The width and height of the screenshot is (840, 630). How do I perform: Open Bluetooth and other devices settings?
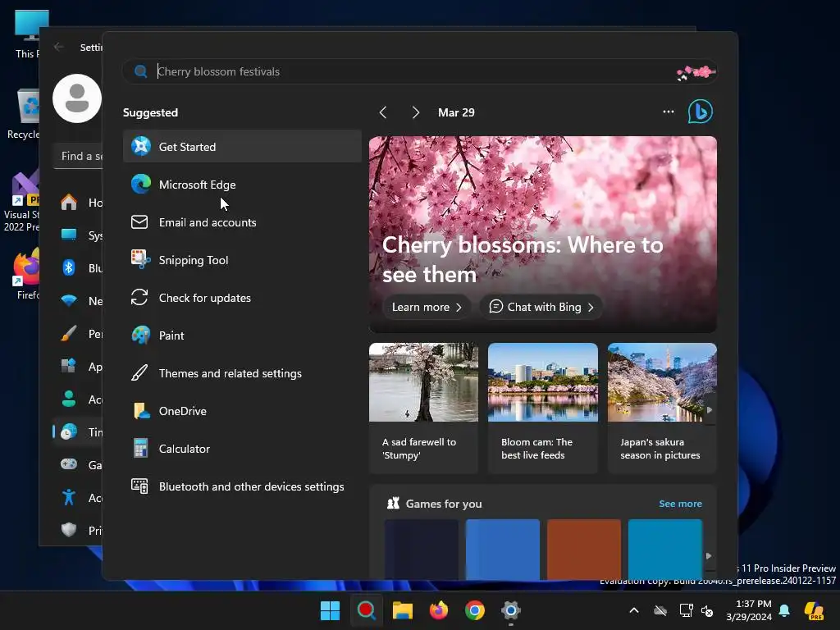(242, 486)
